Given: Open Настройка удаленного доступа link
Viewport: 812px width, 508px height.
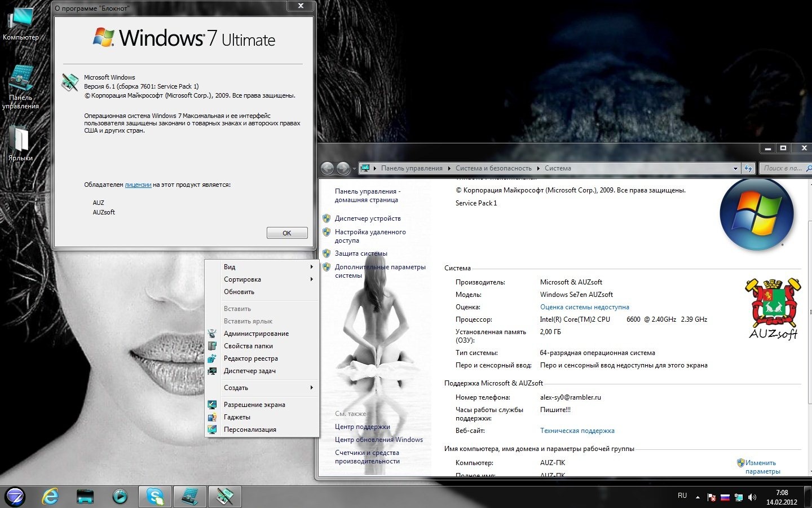Looking at the screenshot, I should (370, 236).
